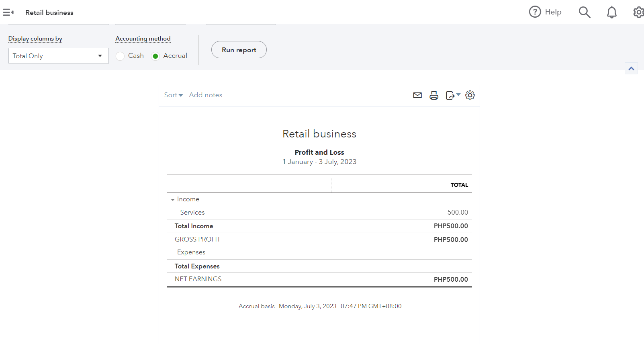Select the Accrual accounting method
Viewport: 644px width, 344px height.
[x=155, y=56]
